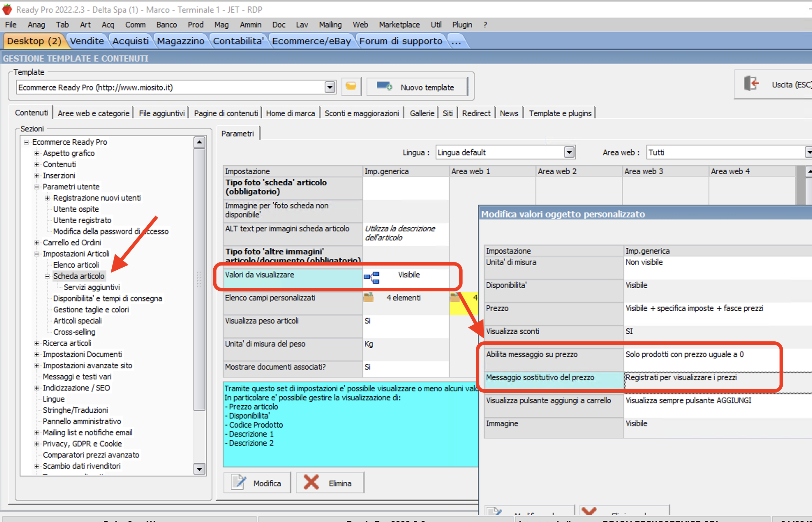
Task: Select the Disponibilita' row in dialog
Action: [x=648, y=291]
